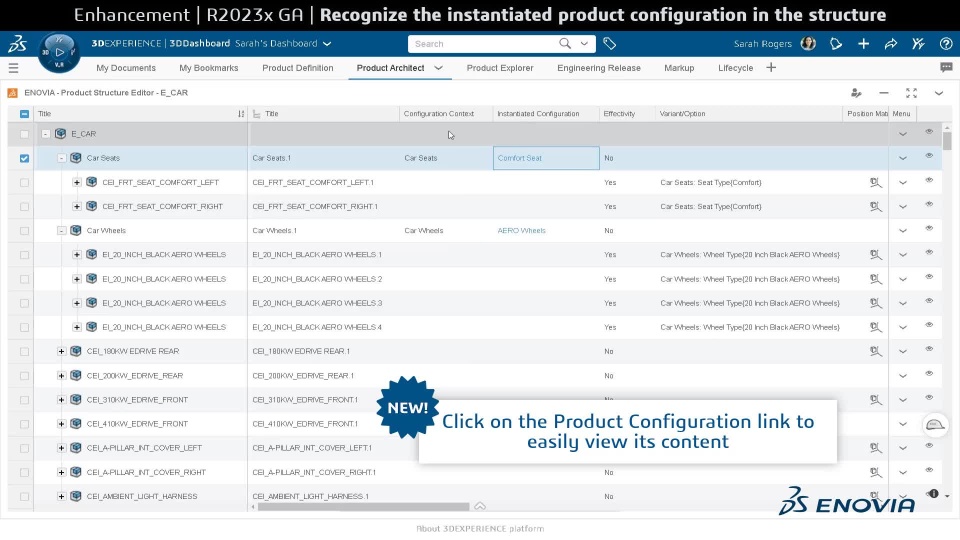The width and height of the screenshot is (960, 540).
Task: Click the notifications icon in the top bar
Action: (836, 43)
